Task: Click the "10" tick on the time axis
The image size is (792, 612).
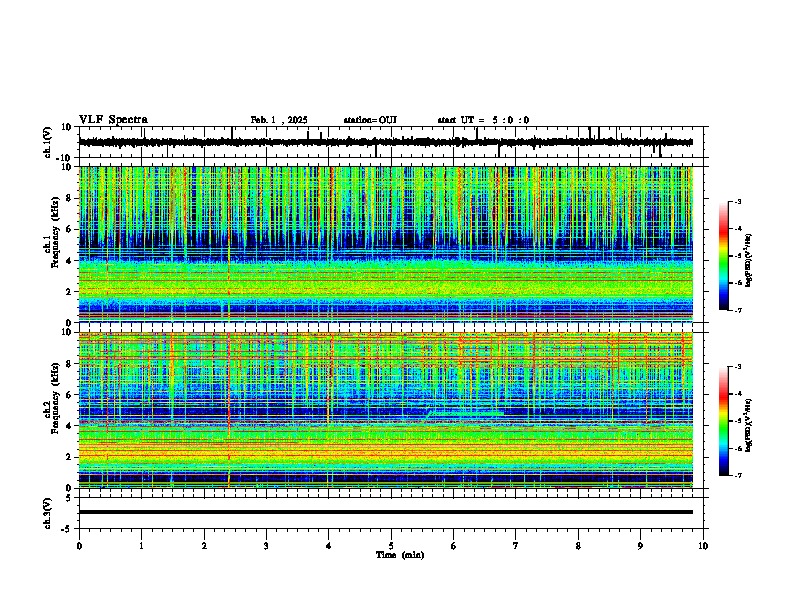Action: point(703,546)
